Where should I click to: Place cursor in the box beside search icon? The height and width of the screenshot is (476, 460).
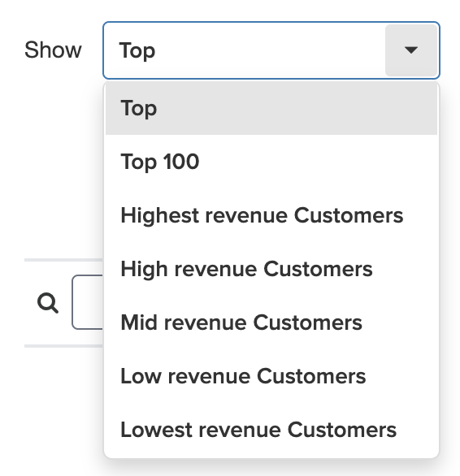point(88,302)
